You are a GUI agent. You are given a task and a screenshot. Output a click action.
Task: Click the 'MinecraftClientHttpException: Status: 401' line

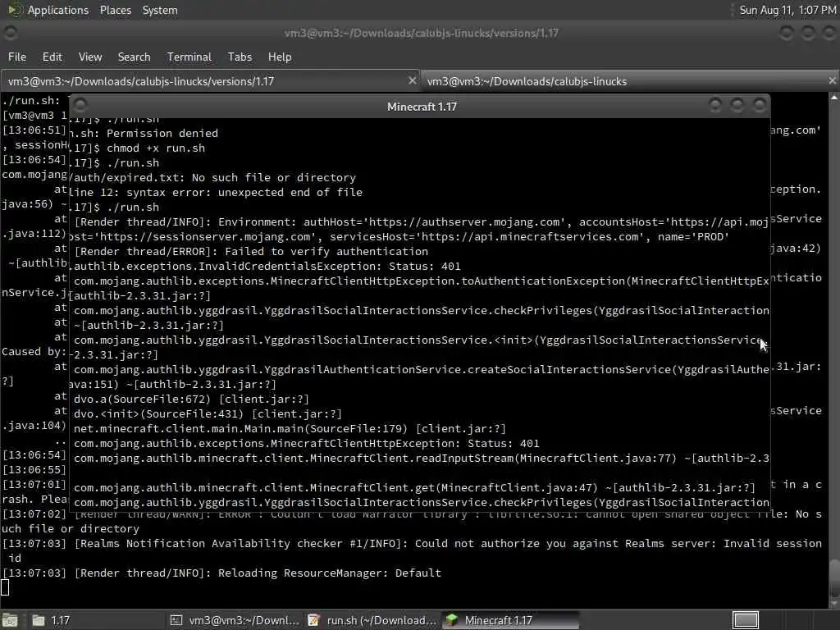click(x=307, y=444)
